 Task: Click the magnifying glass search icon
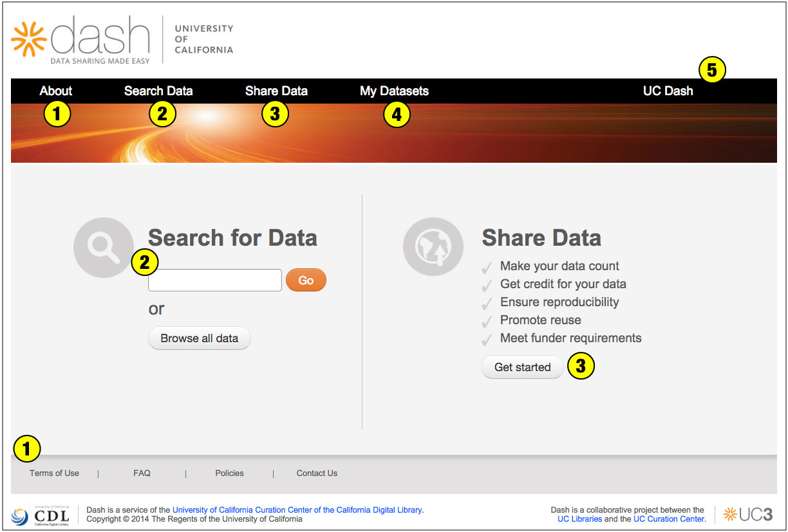pos(103,247)
